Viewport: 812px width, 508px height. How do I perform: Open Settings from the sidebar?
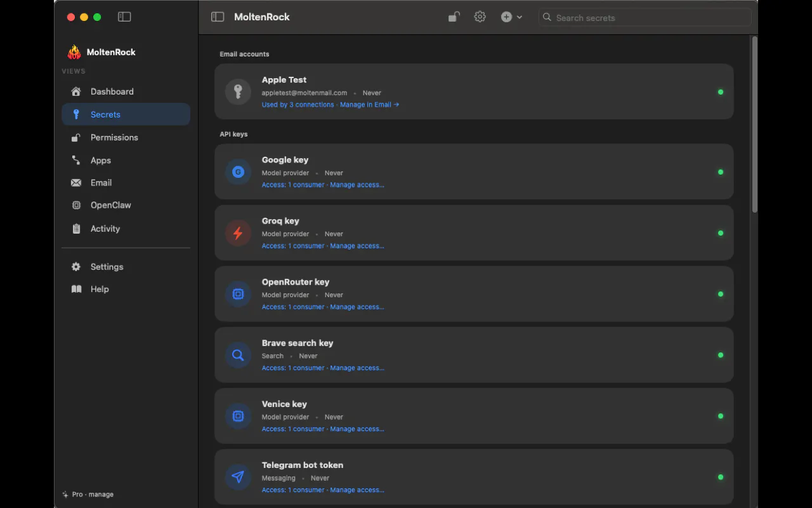[126, 267]
